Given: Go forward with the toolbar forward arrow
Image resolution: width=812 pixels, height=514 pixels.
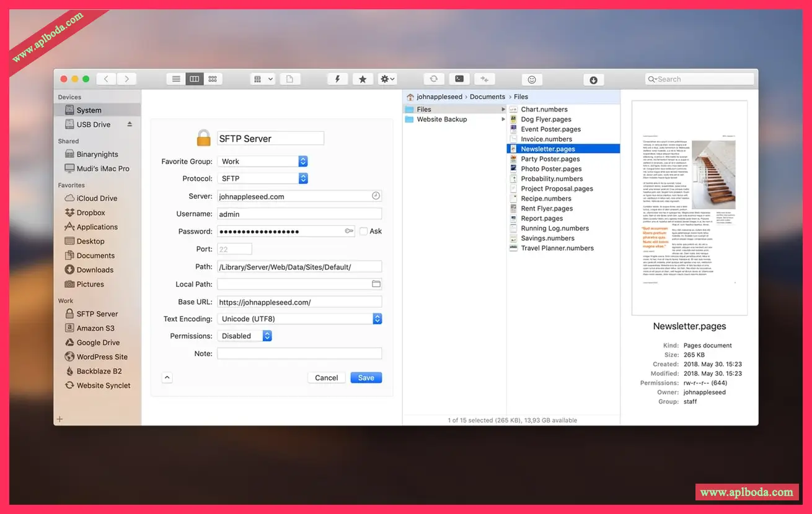Looking at the screenshot, I should tap(127, 79).
